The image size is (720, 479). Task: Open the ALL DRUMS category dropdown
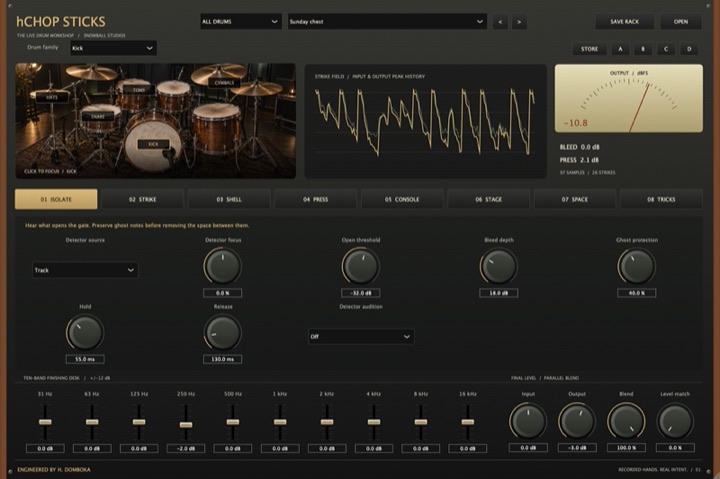241,22
